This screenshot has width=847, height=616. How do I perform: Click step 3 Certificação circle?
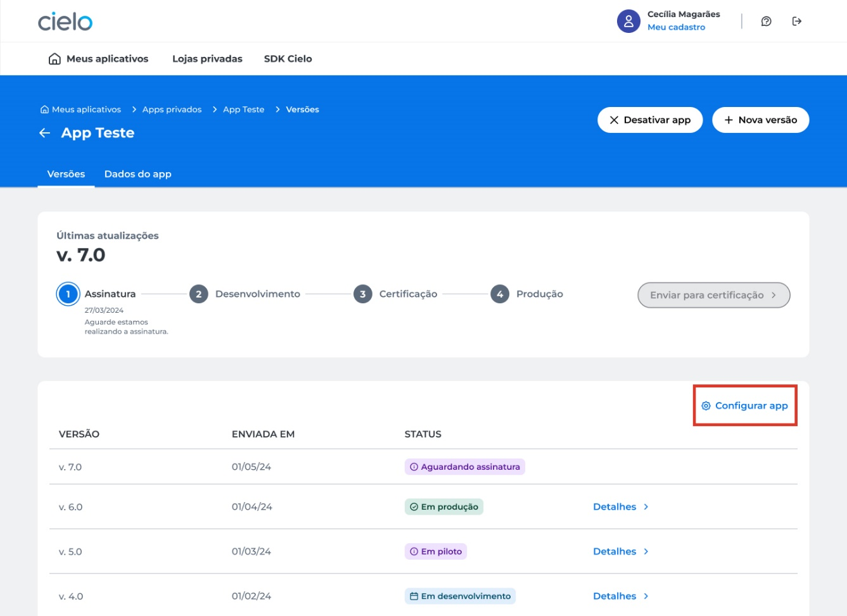[362, 294]
